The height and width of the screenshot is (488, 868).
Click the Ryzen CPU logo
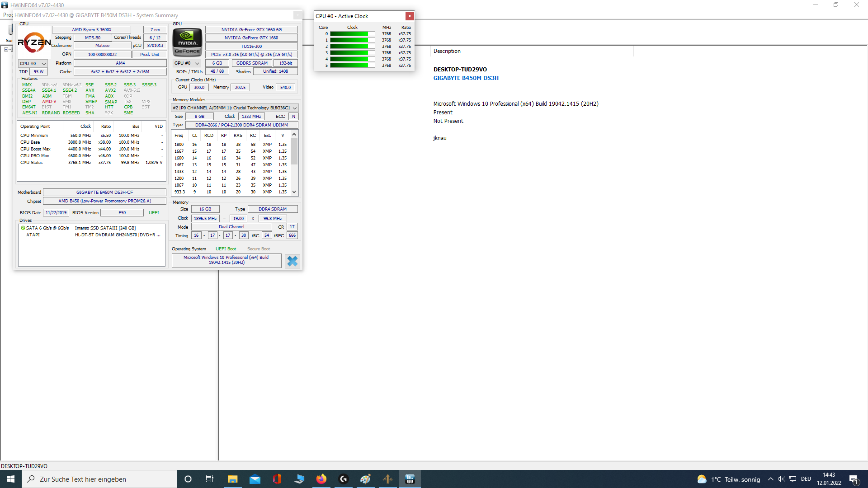click(x=34, y=42)
